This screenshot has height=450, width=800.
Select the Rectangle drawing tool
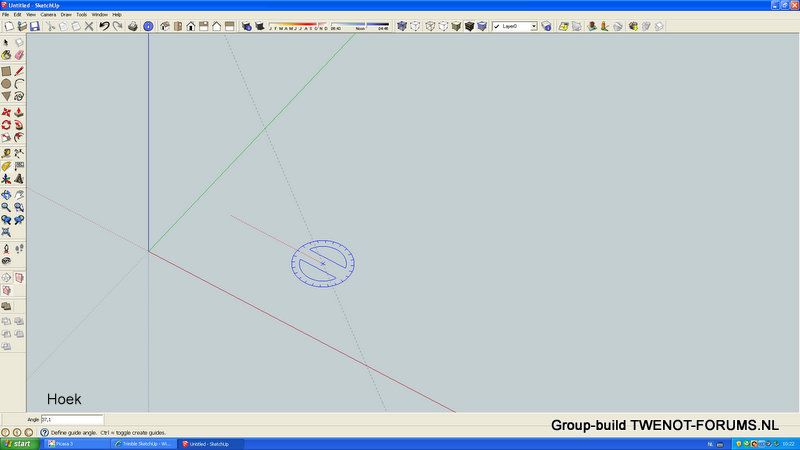click(x=6, y=71)
